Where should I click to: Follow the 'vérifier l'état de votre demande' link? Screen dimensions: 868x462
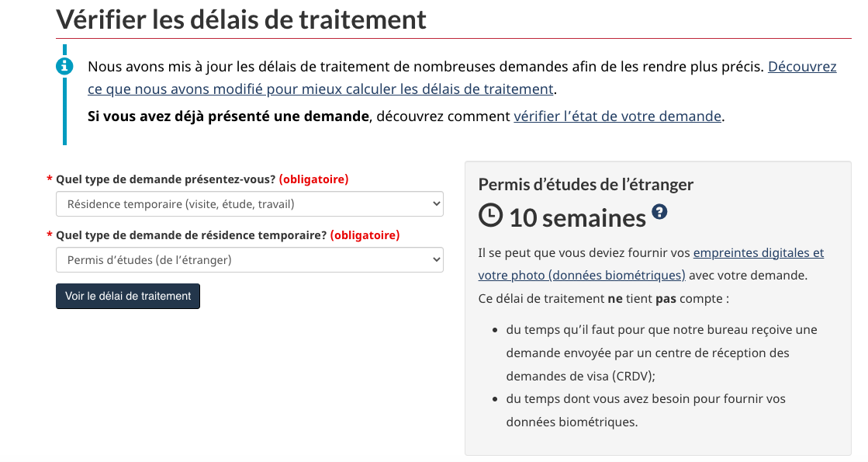pyautogui.click(x=617, y=116)
